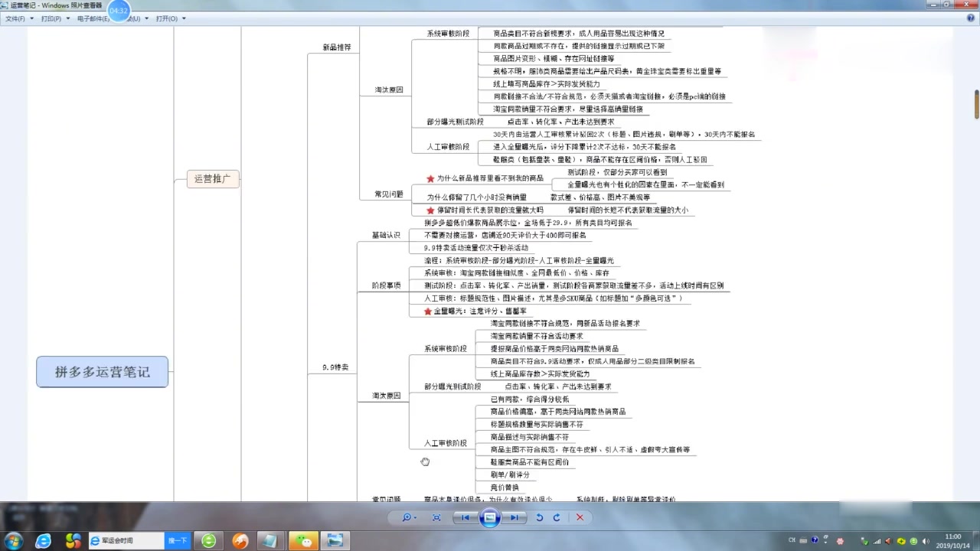Delete the current photo

(x=580, y=517)
